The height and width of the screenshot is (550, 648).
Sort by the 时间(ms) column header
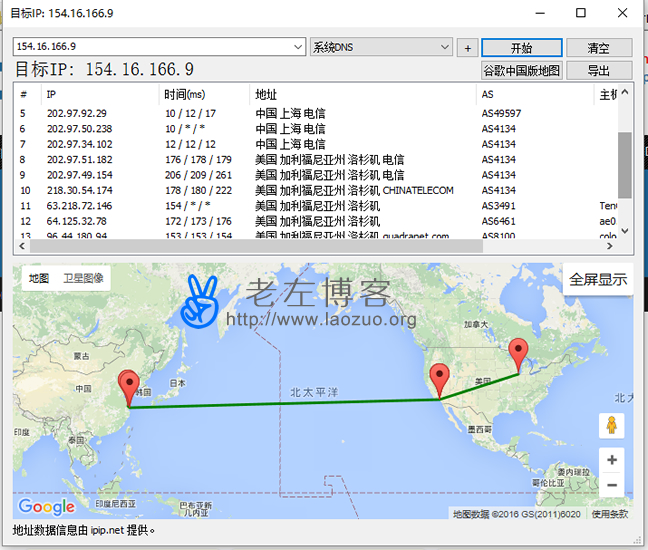point(187,94)
